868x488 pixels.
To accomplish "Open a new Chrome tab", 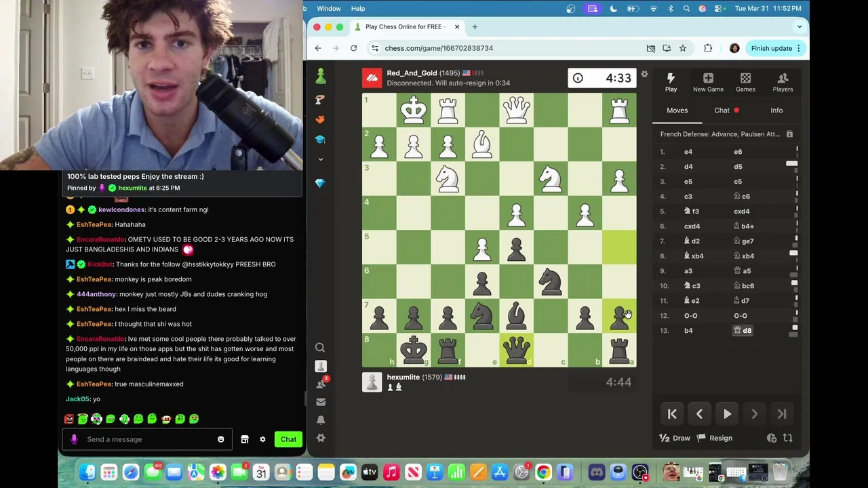I will click(x=475, y=27).
